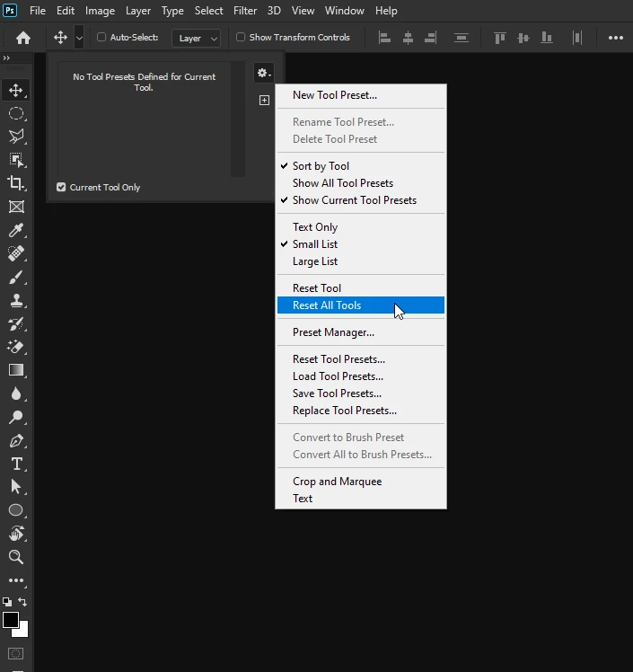
Task: Open the tool preset picker arrow
Action: (79, 38)
